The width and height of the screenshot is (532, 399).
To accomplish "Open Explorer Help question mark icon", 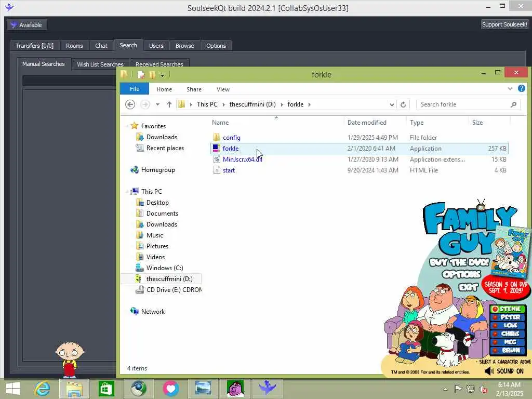I will [x=522, y=88].
